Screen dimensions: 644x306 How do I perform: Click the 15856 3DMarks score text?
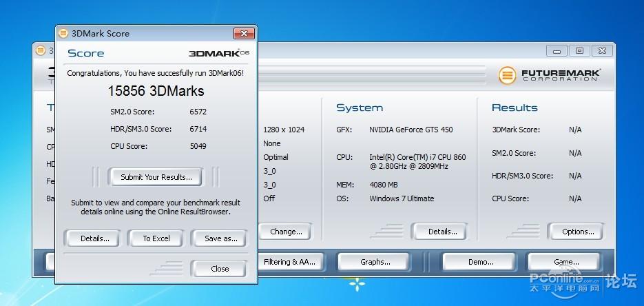156,91
